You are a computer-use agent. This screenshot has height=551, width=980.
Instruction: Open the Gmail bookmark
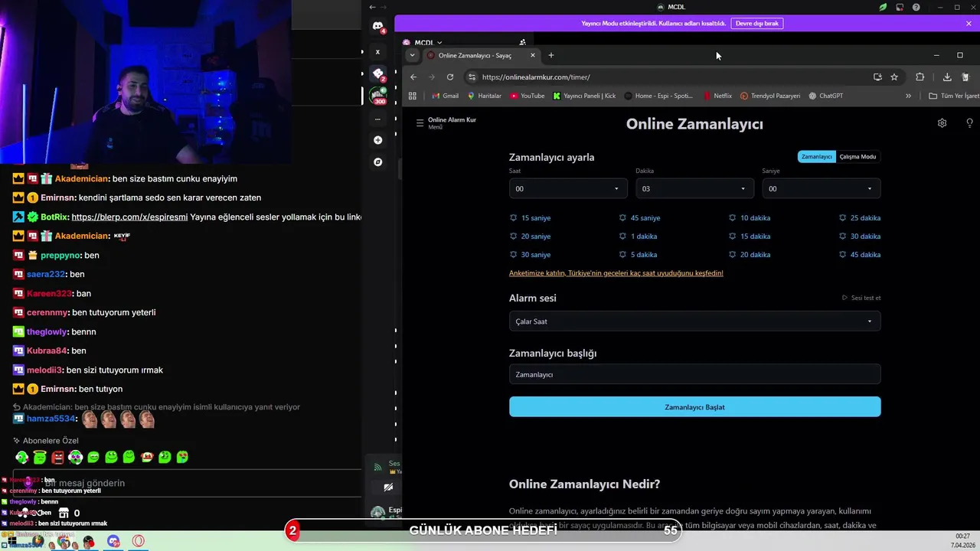pos(446,96)
